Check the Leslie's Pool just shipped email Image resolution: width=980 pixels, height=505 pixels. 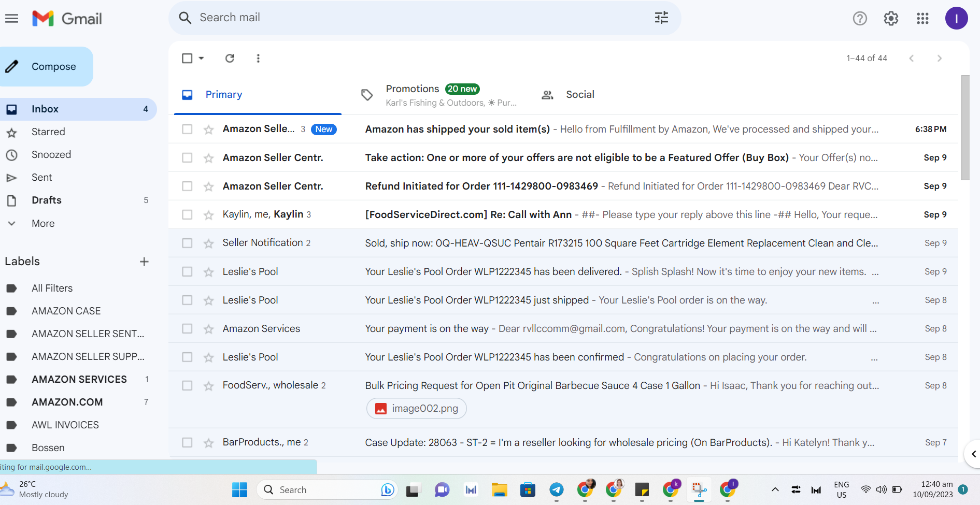pyautogui.click(x=187, y=300)
